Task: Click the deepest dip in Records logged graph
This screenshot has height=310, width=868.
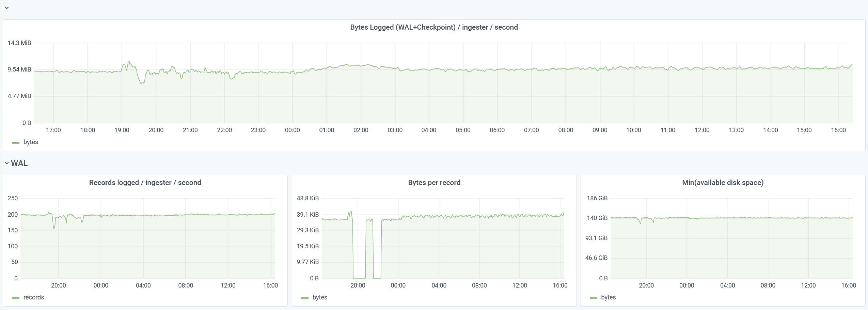Action: (x=54, y=228)
